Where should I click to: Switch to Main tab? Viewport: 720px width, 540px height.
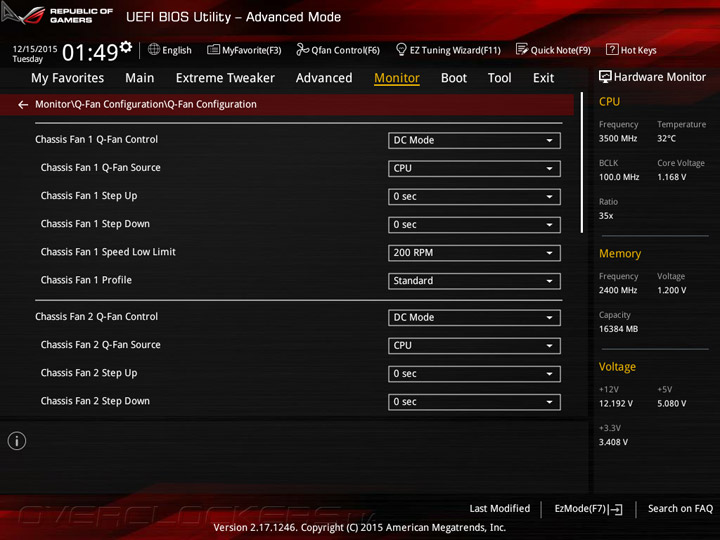(x=140, y=78)
